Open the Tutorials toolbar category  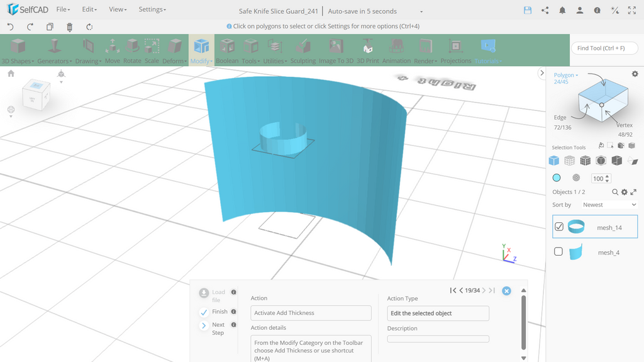488,52
